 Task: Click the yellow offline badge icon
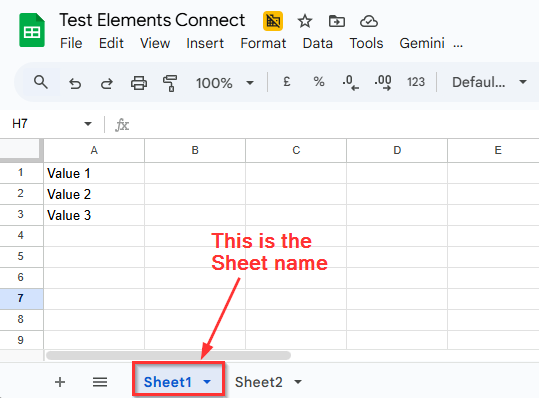273,21
